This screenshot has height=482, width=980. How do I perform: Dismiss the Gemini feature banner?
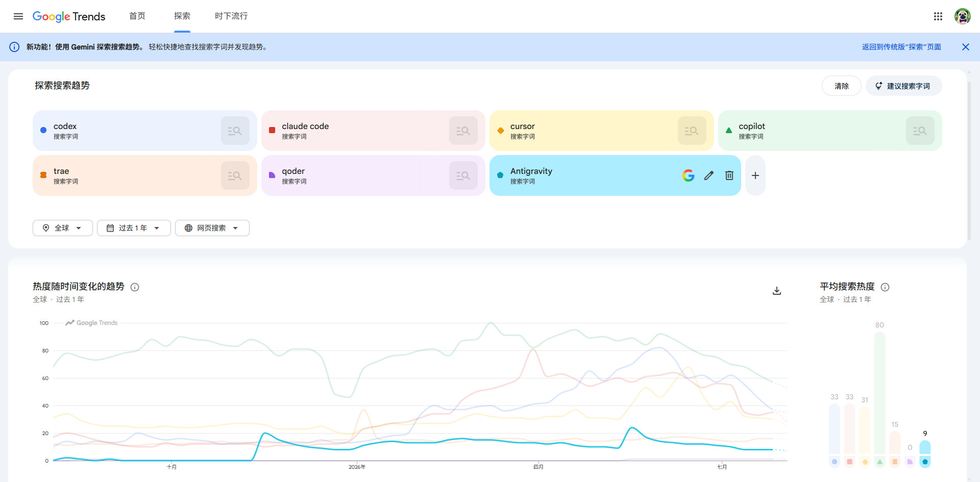[x=966, y=47]
